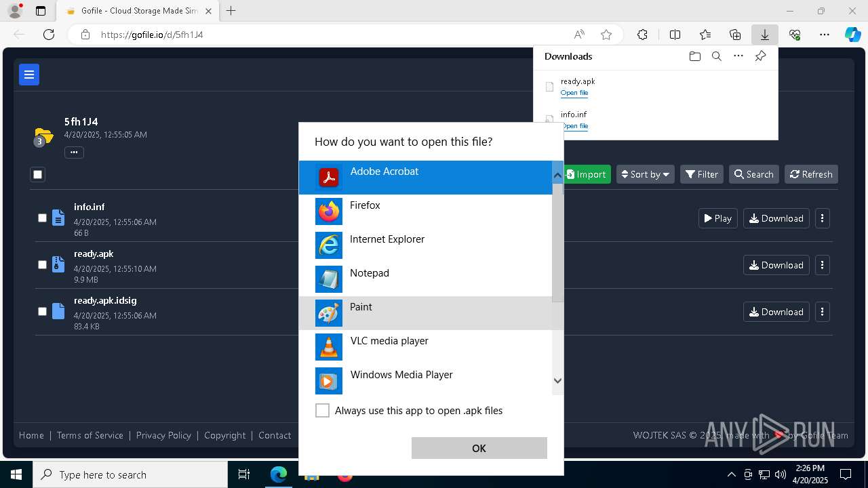Screen dimensions: 868x488
Task: Open Edge collections icon
Action: pyautogui.click(x=735, y=35)
